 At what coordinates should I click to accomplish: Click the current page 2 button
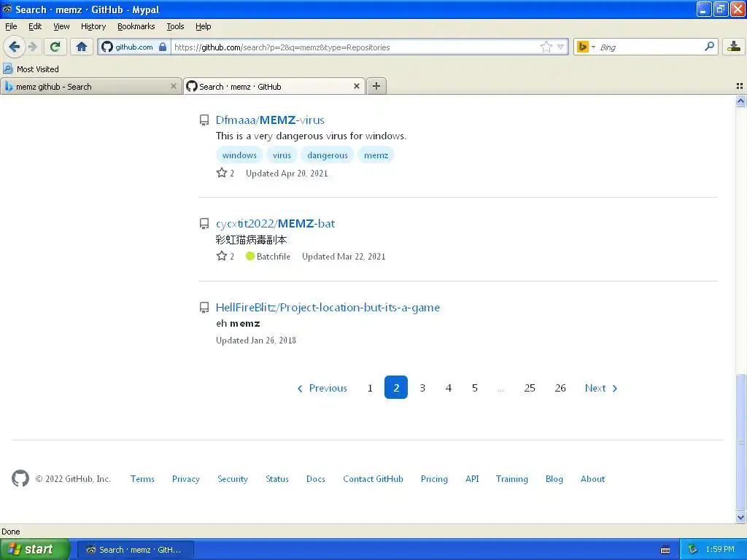[x=396, y=388]
